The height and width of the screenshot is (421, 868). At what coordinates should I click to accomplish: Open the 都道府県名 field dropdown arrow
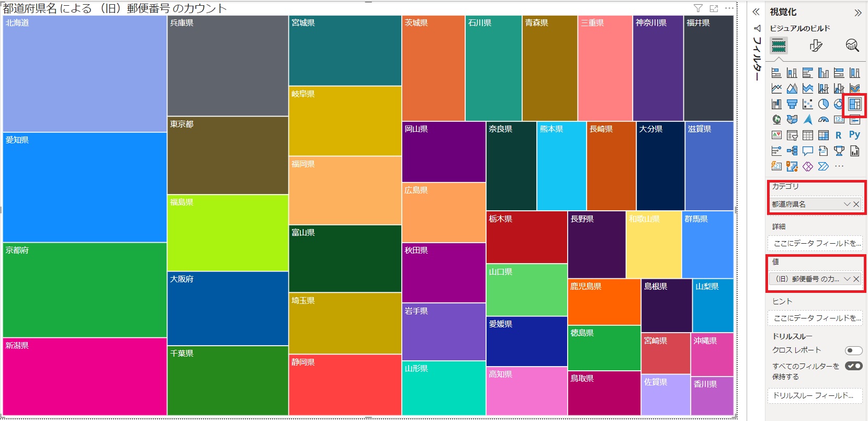point(847,204)
